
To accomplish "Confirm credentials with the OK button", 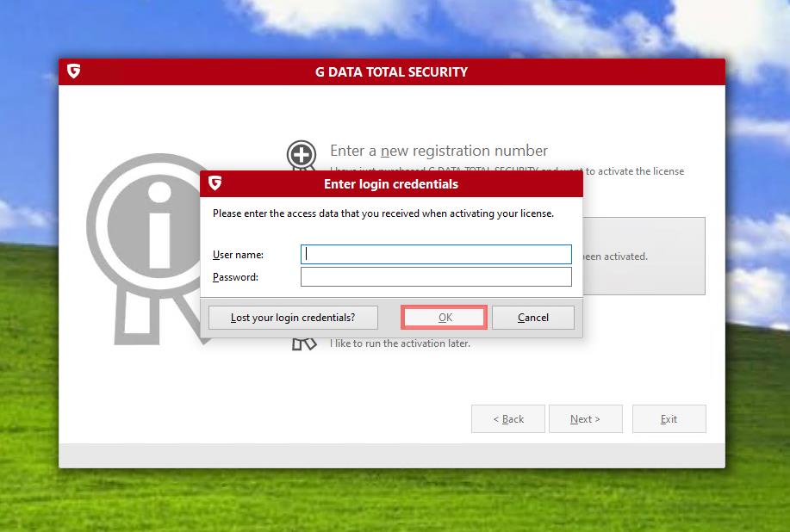I will 445,318.
